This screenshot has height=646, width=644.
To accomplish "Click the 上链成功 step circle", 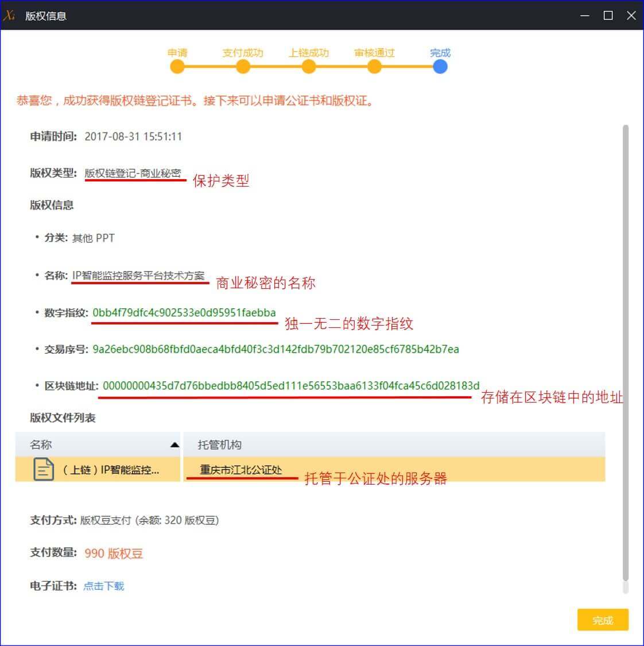I will point(308,67).
